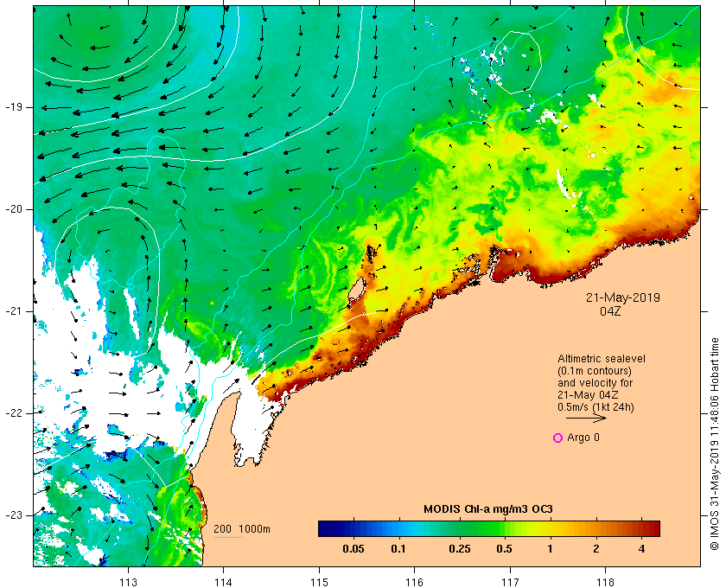Image resolution: width=726 pixels, height=588 pixels.
Task: Click the 'Altimetric sealevel' legend text
Action: pyautogui.click(x=602, y=359)
